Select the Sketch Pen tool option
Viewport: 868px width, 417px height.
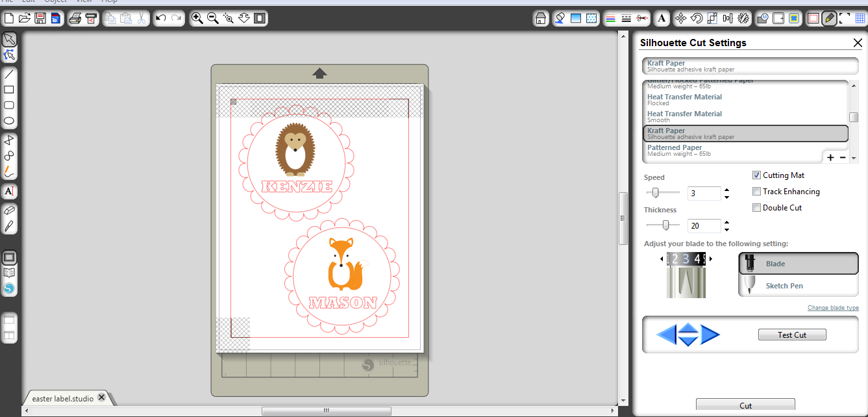tap(798, 285)
